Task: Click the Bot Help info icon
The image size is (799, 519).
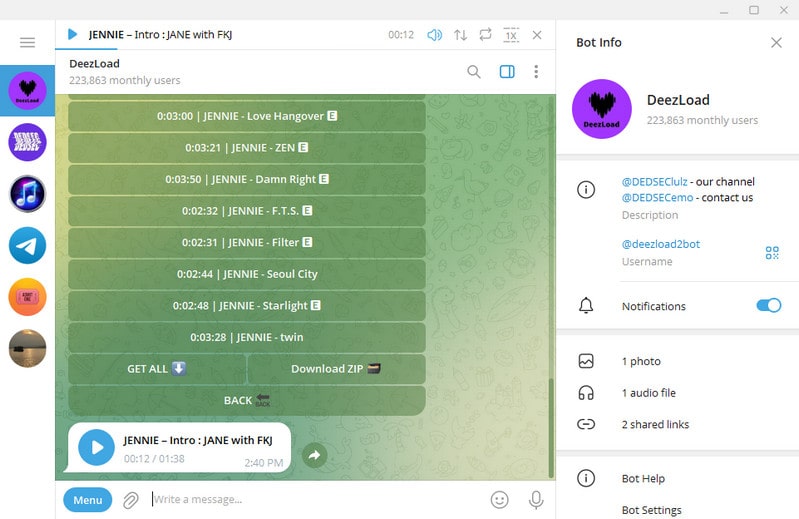Action: 586,479
